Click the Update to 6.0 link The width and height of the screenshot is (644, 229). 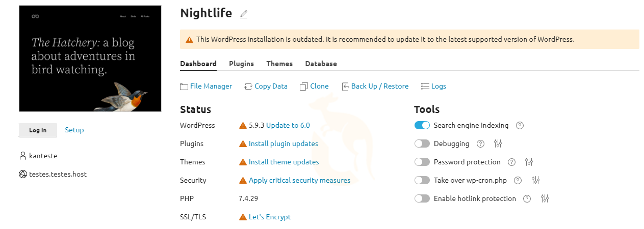coord(288,125)
